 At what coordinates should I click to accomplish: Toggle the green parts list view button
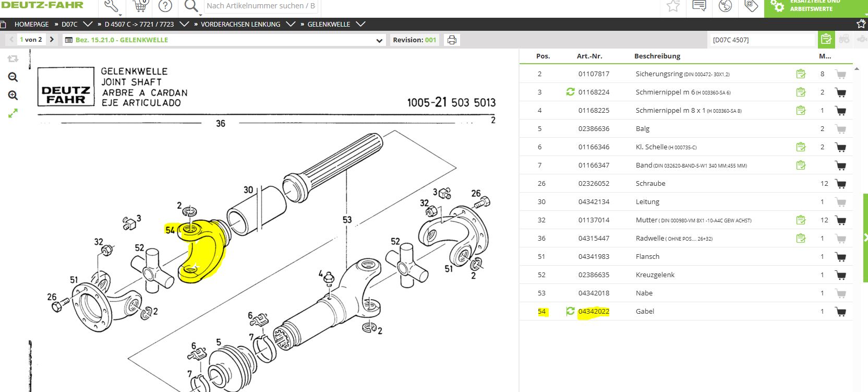(x=826, y=40)
